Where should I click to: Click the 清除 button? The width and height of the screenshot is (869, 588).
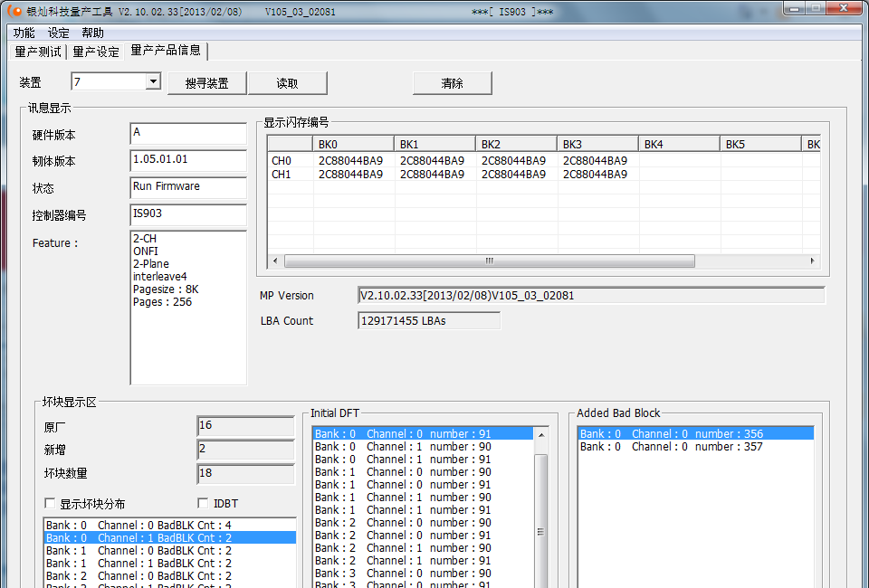pos(452,83)
